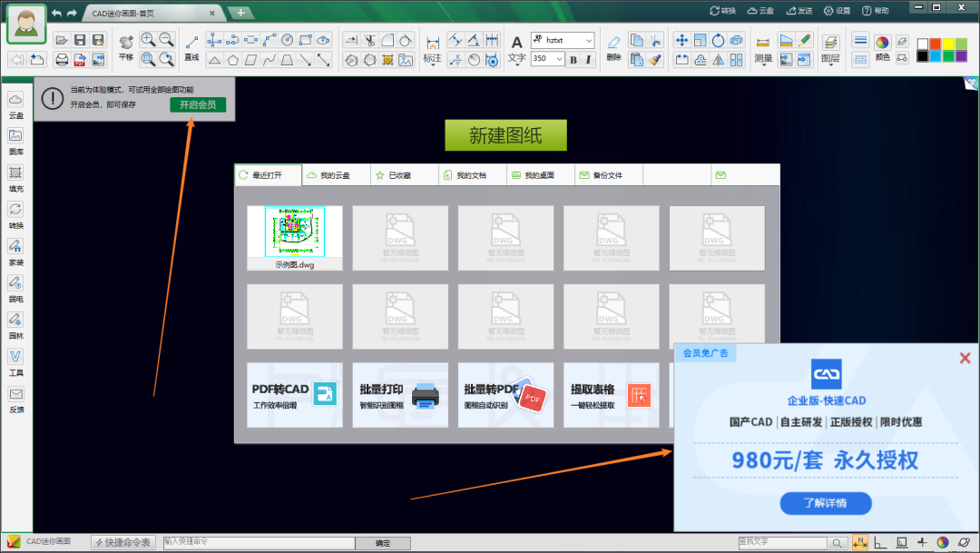Select the trim scissors tool
980x553 pixels.
pyautogui.click(x=369, y=40)
